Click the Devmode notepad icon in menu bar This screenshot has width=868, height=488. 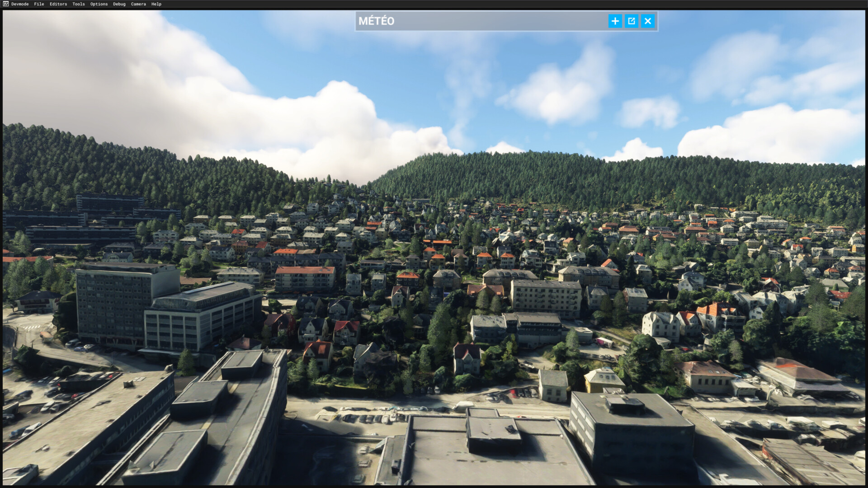coord(5,4)
